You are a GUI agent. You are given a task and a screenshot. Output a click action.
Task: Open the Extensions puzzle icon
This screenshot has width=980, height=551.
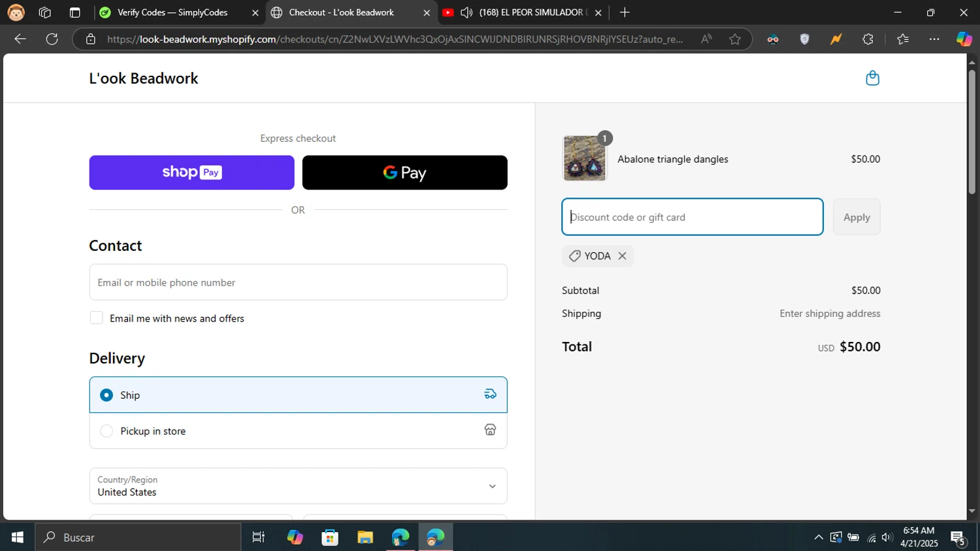click(868, 39)
